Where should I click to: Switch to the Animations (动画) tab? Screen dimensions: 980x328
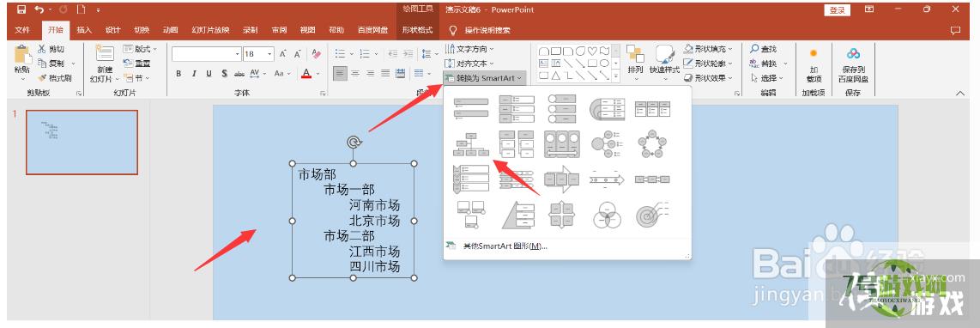click(x=170, y=30)
